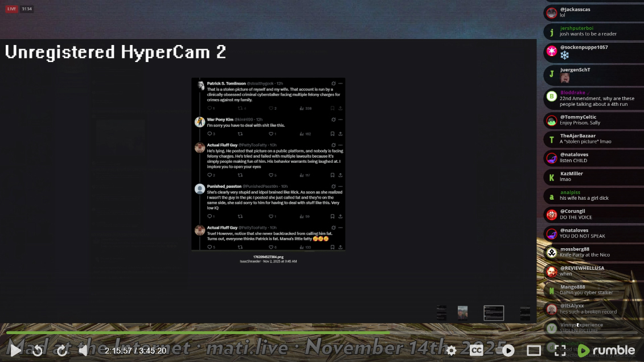
Task: View stats of Patrick S. Tomlinson's tweet
Action: pos(305,108)
